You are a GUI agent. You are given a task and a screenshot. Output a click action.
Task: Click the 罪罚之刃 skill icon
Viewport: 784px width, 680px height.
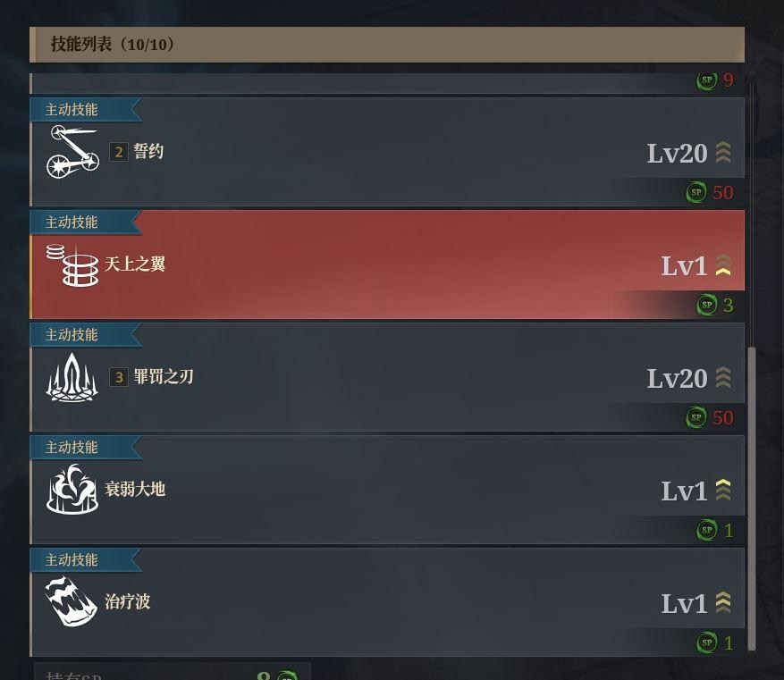[x=72, y=377]
